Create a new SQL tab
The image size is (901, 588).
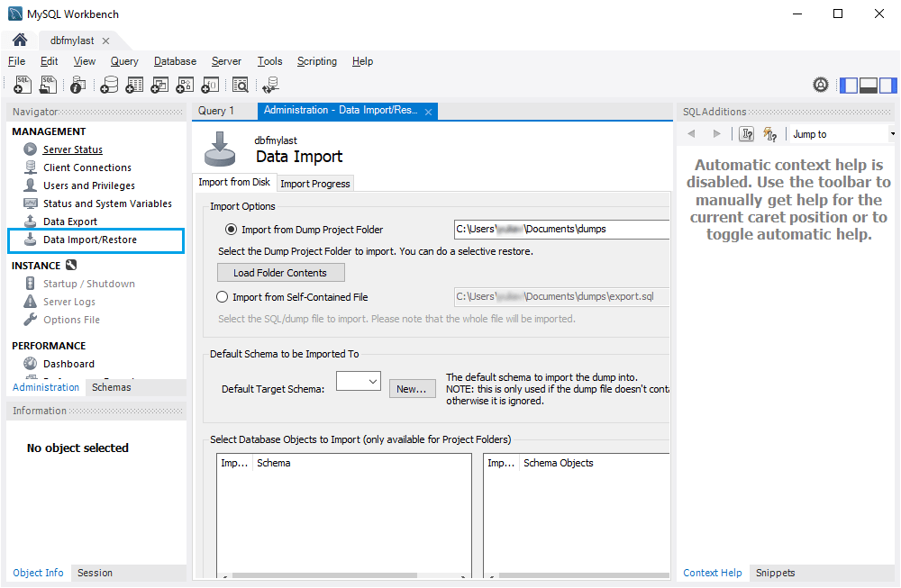(22, 84)
